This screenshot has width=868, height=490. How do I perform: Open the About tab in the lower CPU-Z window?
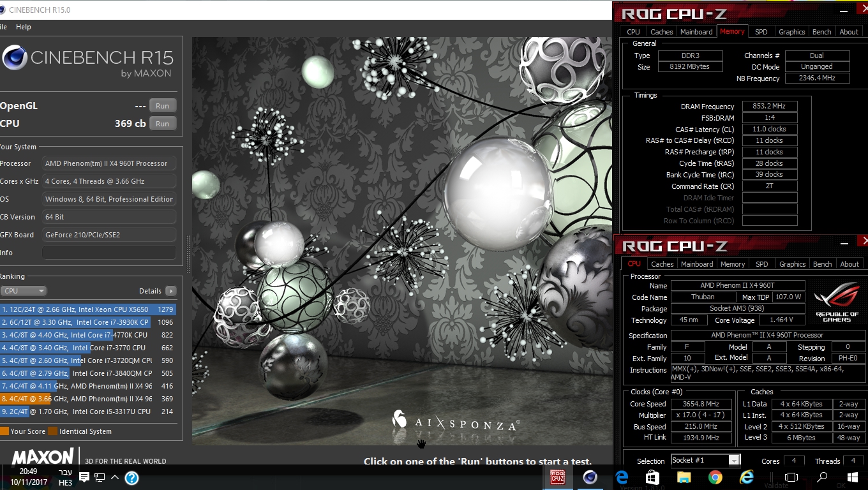click(849, 264)
